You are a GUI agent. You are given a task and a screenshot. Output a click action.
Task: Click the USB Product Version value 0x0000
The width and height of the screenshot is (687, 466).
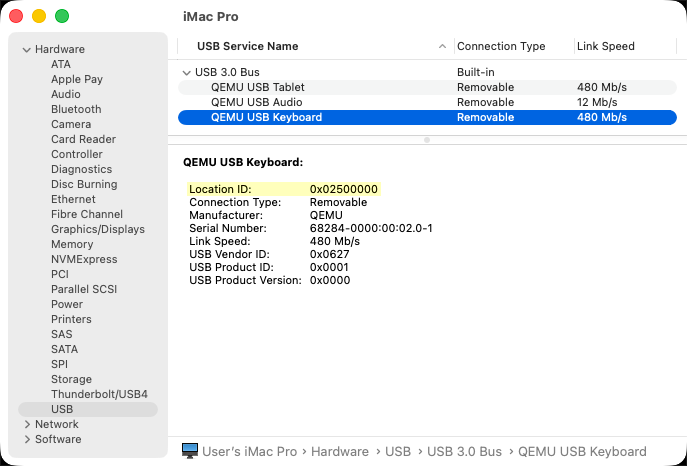[x=330, y=280]
